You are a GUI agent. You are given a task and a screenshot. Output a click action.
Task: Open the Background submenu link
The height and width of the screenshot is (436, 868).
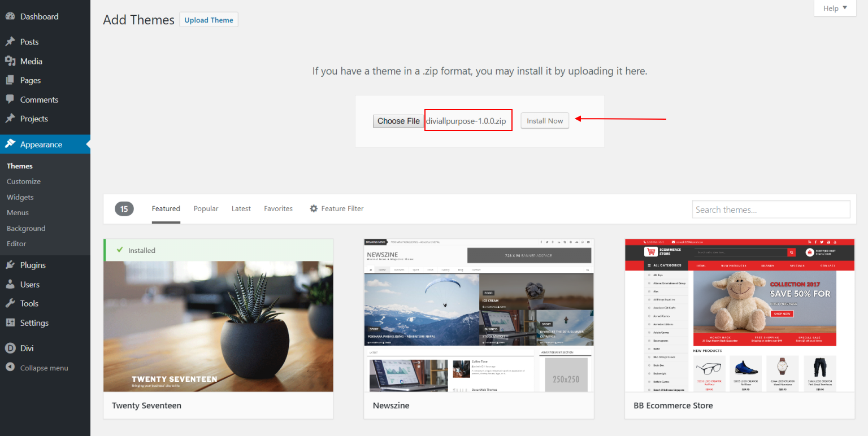[26, 228]
